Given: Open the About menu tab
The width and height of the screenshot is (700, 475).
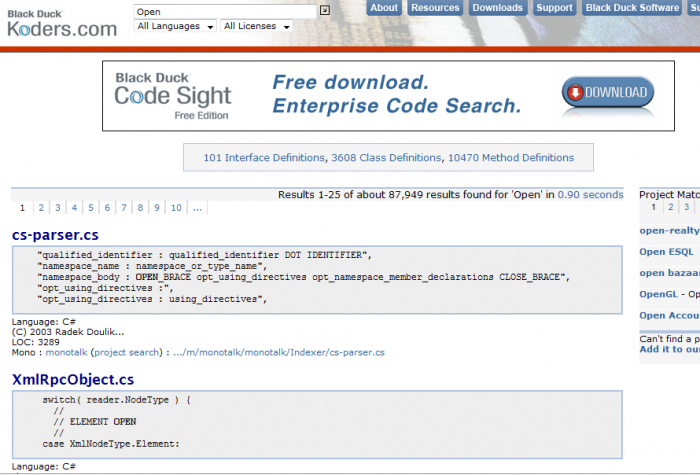Looking at the screenshot, I should pyautogui.click(x=384, y=8).
